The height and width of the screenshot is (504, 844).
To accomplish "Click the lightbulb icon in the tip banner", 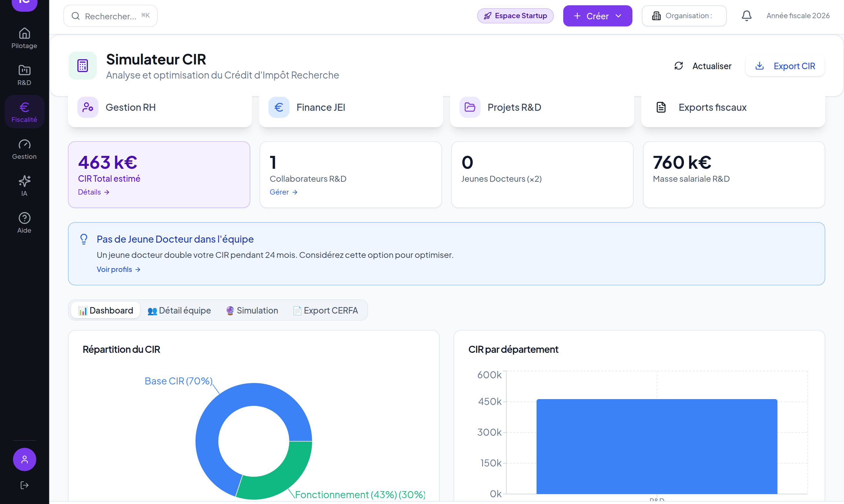I will (84, 239).
